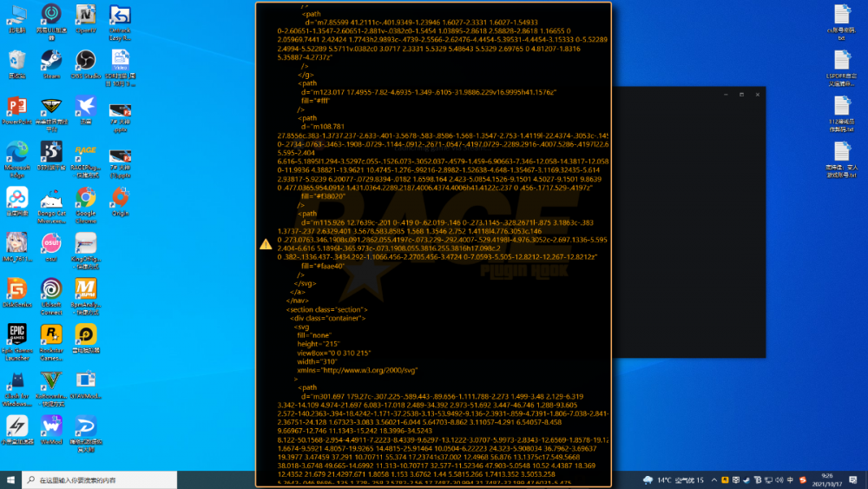Click the Windows Start button

coord(10,479)
